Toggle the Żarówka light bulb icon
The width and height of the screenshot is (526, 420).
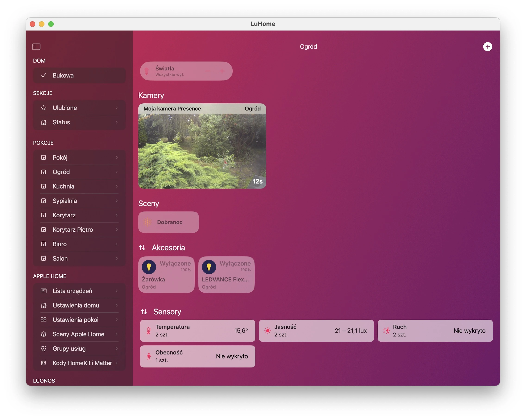(149, 267)
